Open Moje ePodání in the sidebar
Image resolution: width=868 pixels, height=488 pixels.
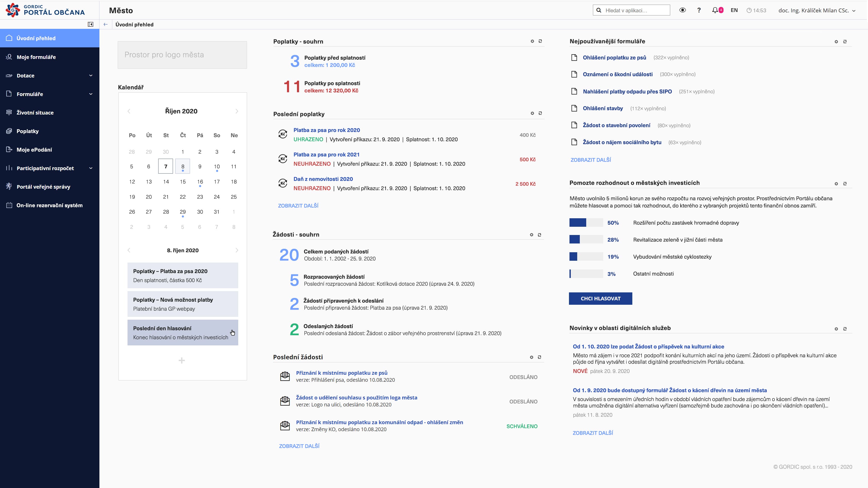pyautogui.click(x=49, y=150)
